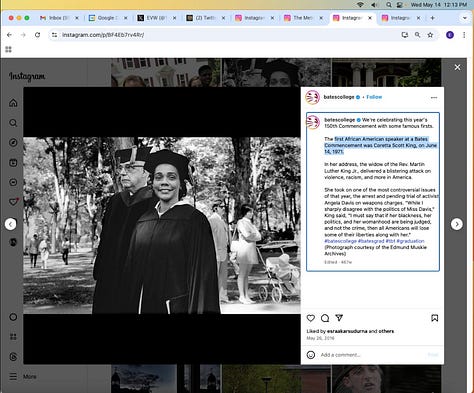
Task: Open esraakarsudurna liker profile
Action: [347, 331]
